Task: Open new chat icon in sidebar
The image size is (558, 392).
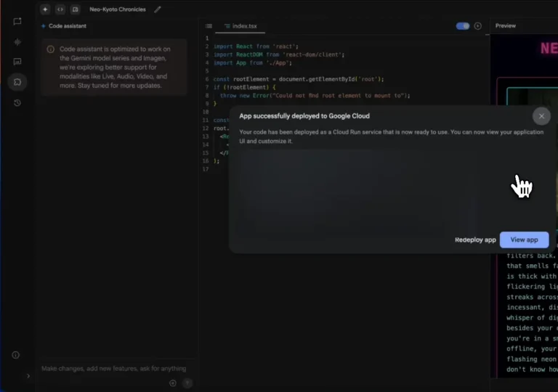Action: [17, 22]
